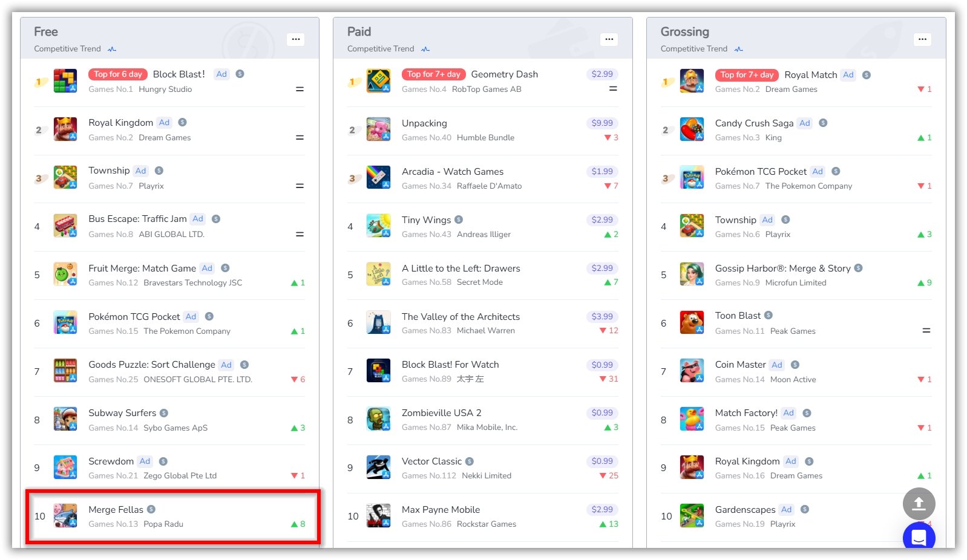Click the Coin Master app icon

[x=692, y=371]
